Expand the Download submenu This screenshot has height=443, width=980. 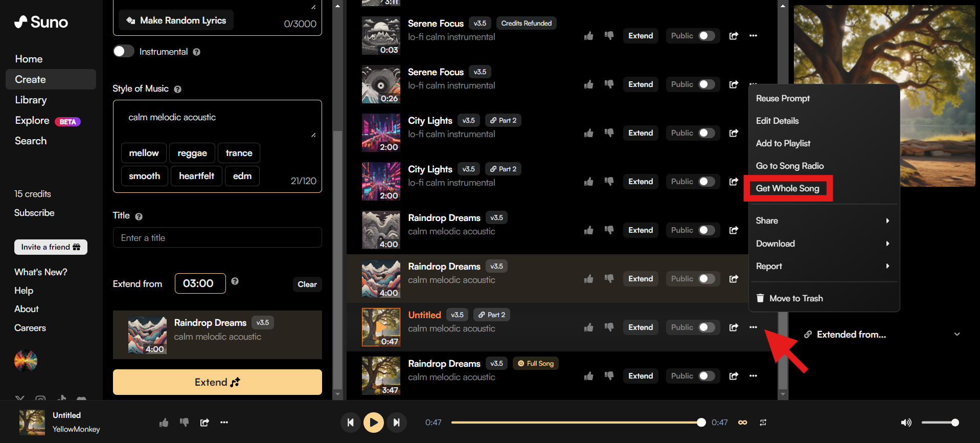click(823, 243)
